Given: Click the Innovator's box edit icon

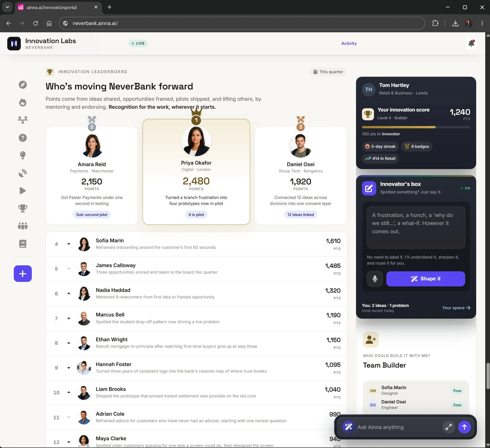Looking at the screenshot, I should point(369,188).
